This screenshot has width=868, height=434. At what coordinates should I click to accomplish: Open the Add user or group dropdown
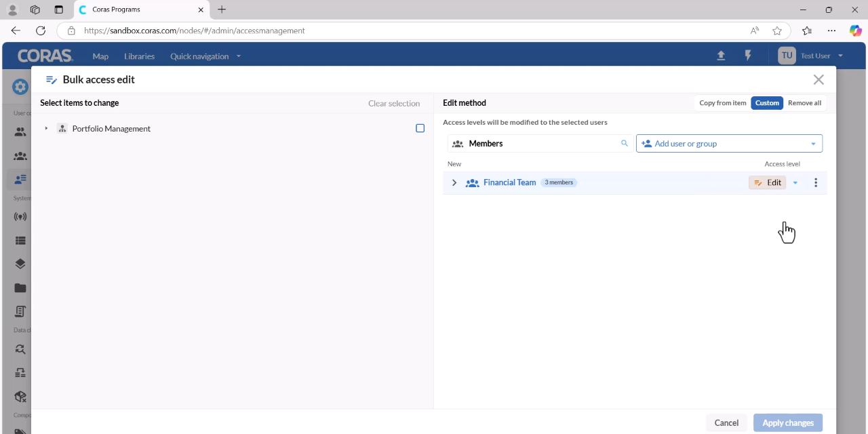729,143
